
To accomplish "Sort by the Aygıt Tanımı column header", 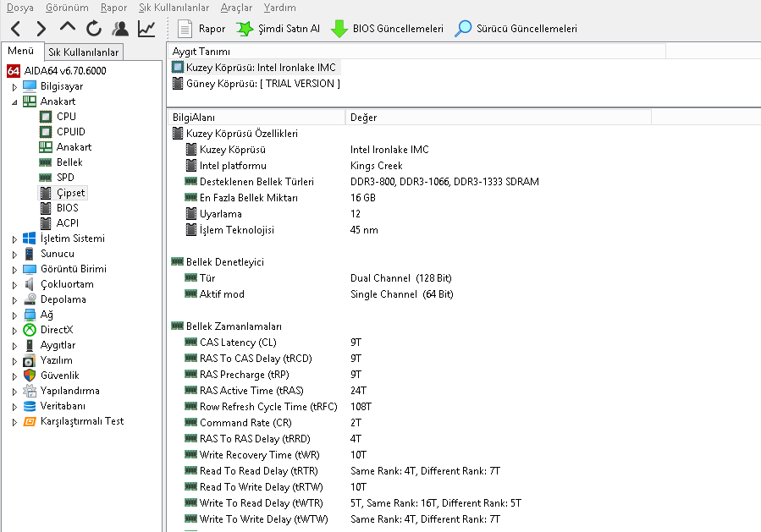I will [x=417, y=52].
